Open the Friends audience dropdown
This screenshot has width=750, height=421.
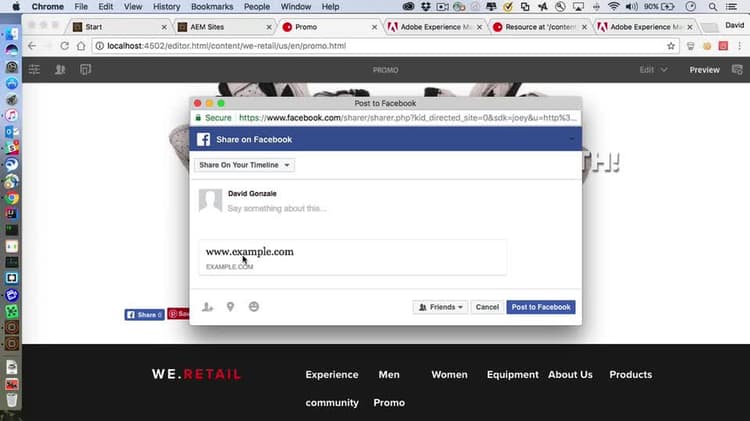(441, 307)
